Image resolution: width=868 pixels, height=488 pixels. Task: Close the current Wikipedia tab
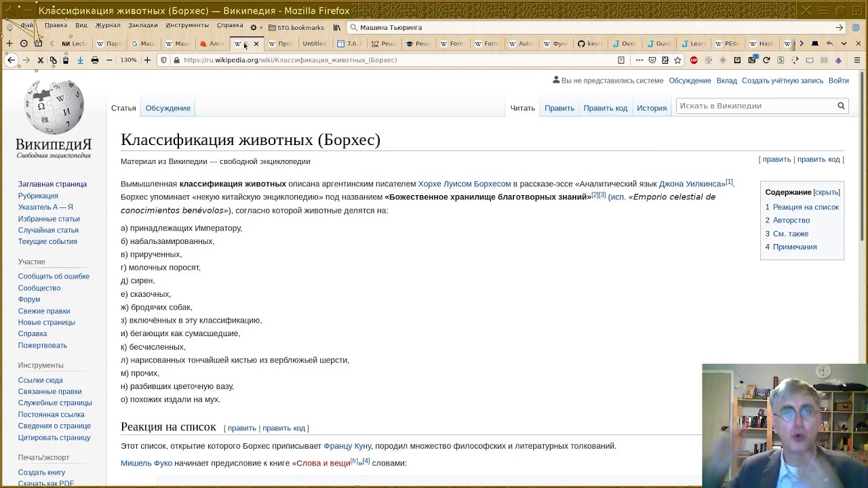pyautogui.click(x=256, y=44)
